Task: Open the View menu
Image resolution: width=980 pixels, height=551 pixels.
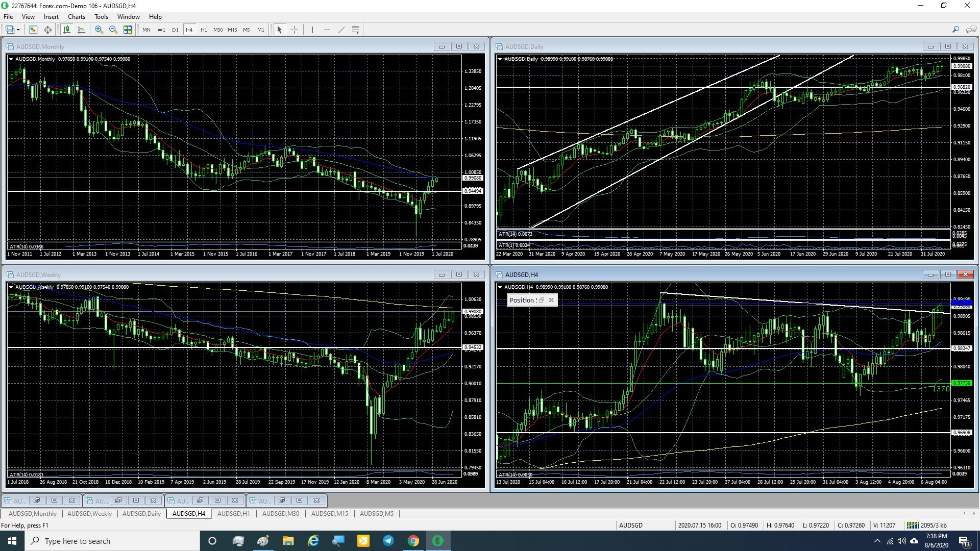Action: (28, 17)
